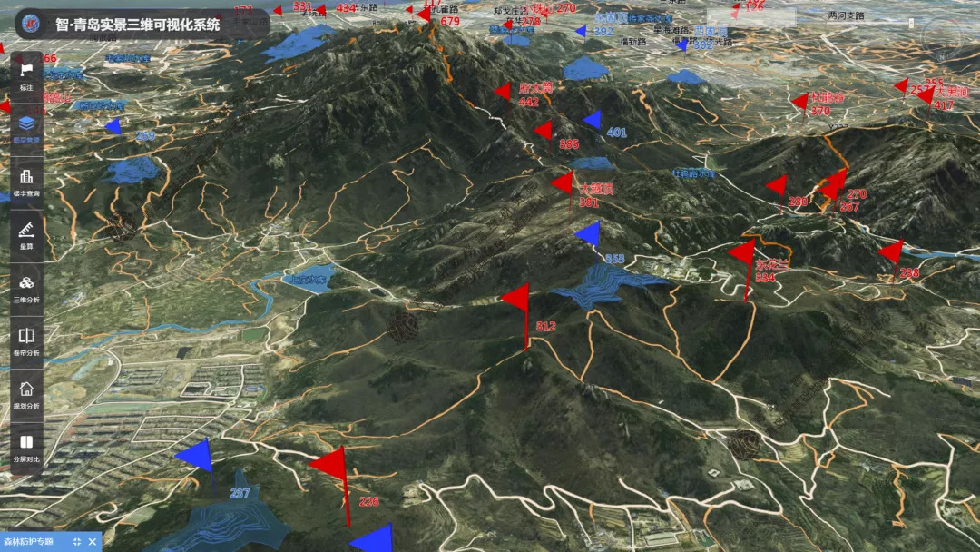Screen dimensions: 980x552
Task: Click the red flag marker labeled 226
Action: click(x=332, y=465)
